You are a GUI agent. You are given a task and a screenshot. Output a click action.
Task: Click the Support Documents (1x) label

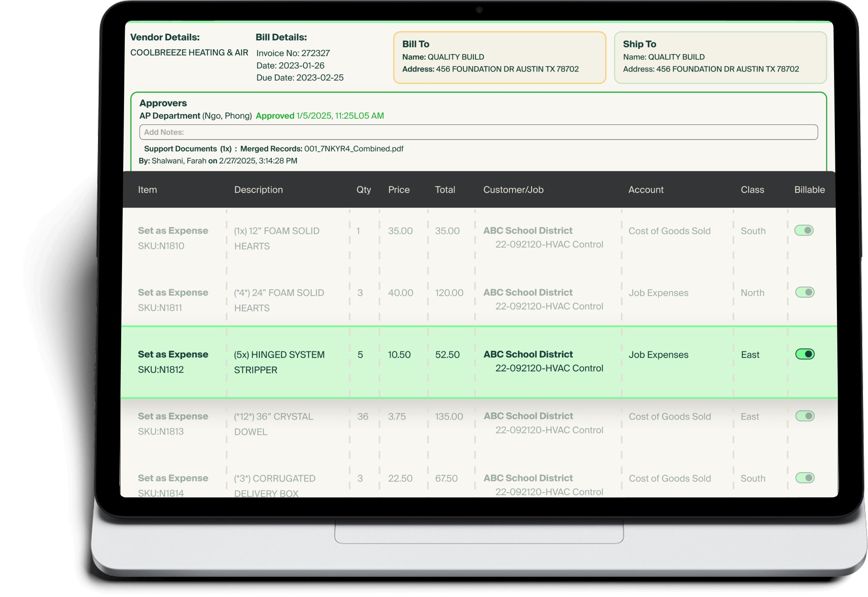[188, 149]
